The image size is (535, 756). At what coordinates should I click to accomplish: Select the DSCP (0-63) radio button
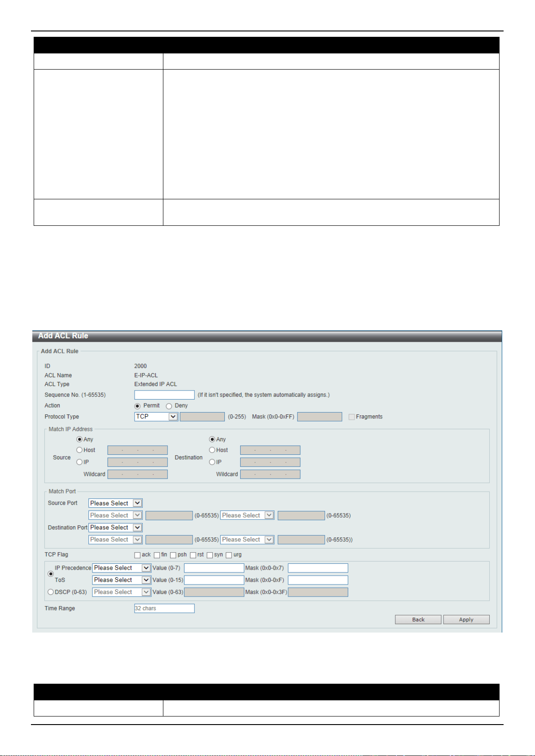click(x=50, y=592)
